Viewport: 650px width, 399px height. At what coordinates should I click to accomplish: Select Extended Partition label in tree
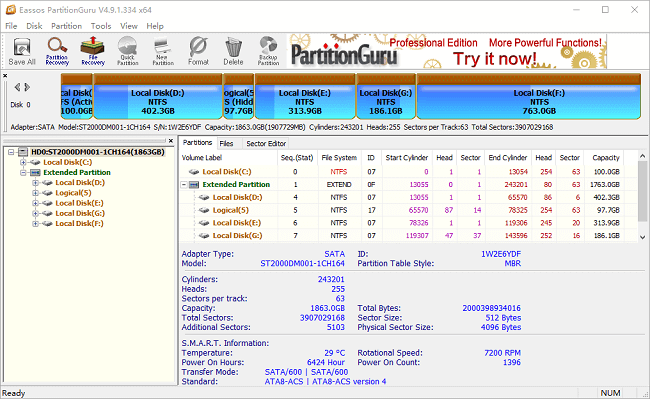(77, 172)
